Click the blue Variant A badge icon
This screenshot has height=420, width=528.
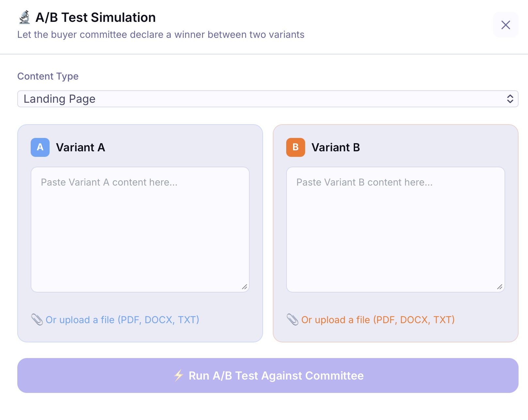[40, 147]
